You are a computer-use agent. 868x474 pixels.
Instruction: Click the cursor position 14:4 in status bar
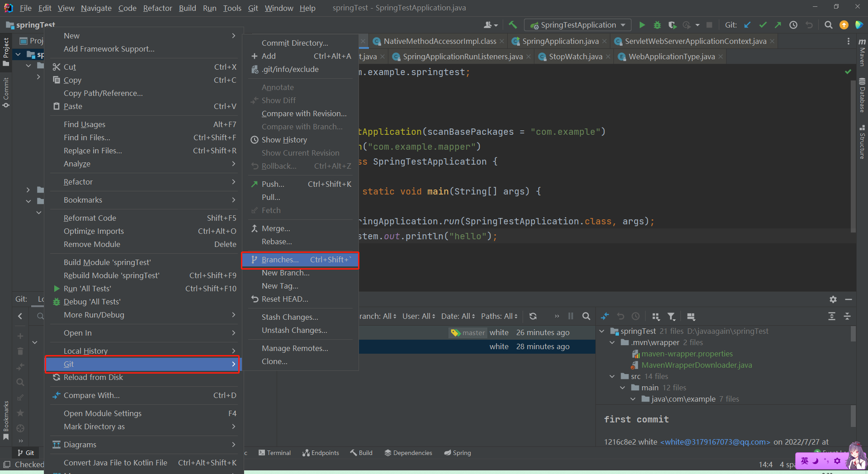[x=765, y=465]
